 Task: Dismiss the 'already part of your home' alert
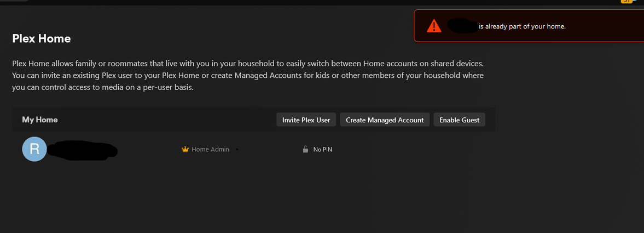pos(529,26)
